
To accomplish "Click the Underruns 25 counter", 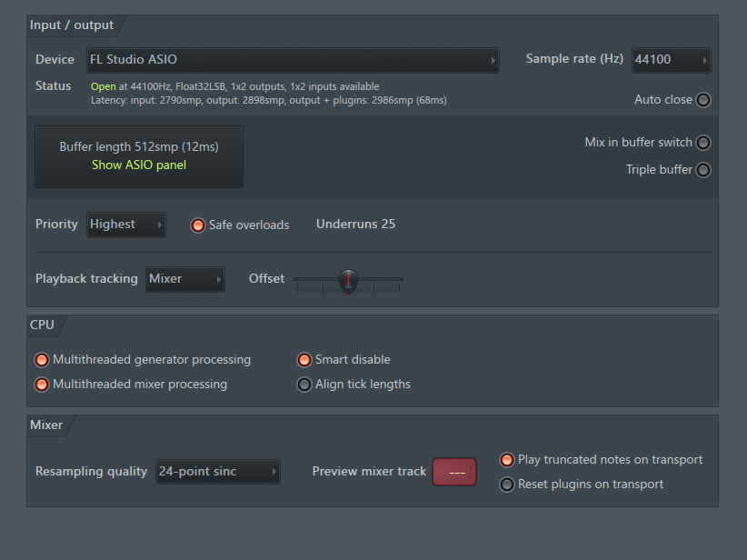I will 355,224.
